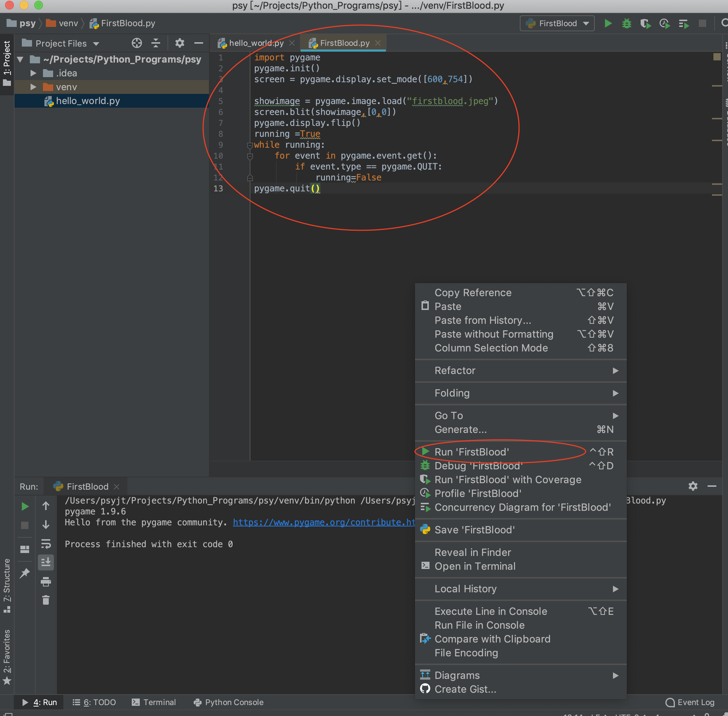Screen dimensions: 728x716
Task: Toggle soft-wrap in the Run console
Action: point(46,544)
